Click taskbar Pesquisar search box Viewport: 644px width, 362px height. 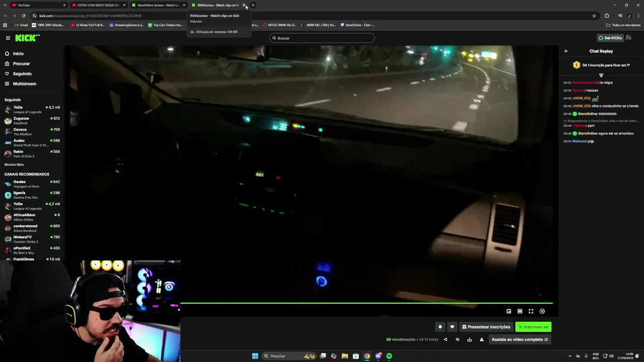point(289,356)
